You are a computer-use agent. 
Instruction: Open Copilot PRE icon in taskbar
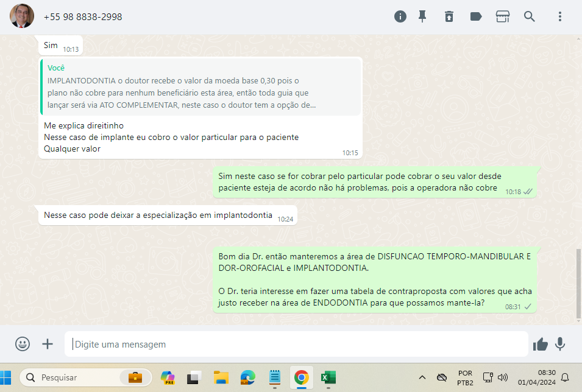tap(168, 377)
